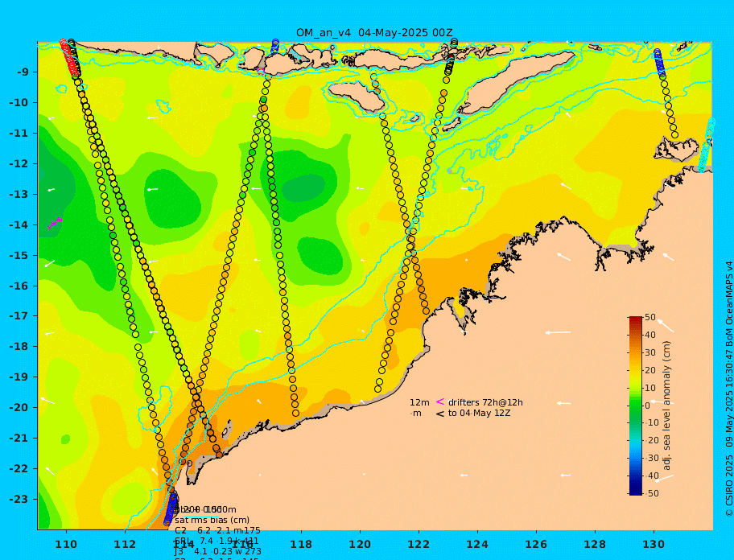Click the latitude axis label '-18'
Screen dimensions: 734x560
pyautogui.click(x=19, y=347)
